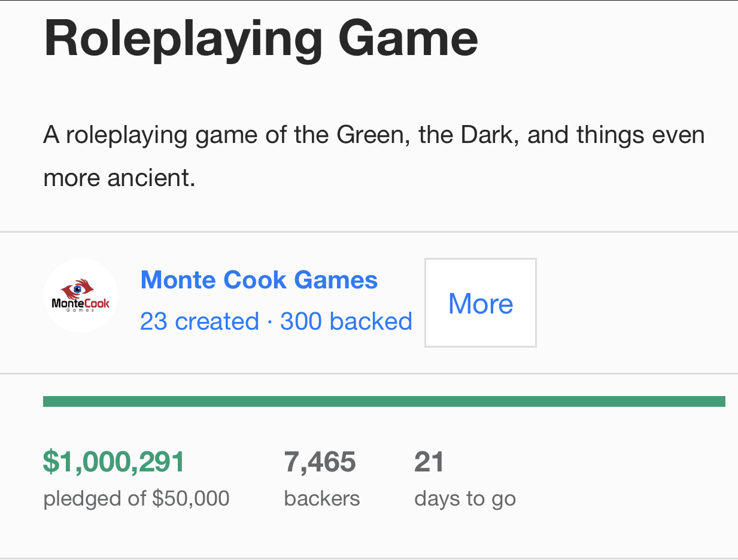Click the $1,000,291 pledged amount
The width and height of the screenshot is (738, 560).
[114, 462]
